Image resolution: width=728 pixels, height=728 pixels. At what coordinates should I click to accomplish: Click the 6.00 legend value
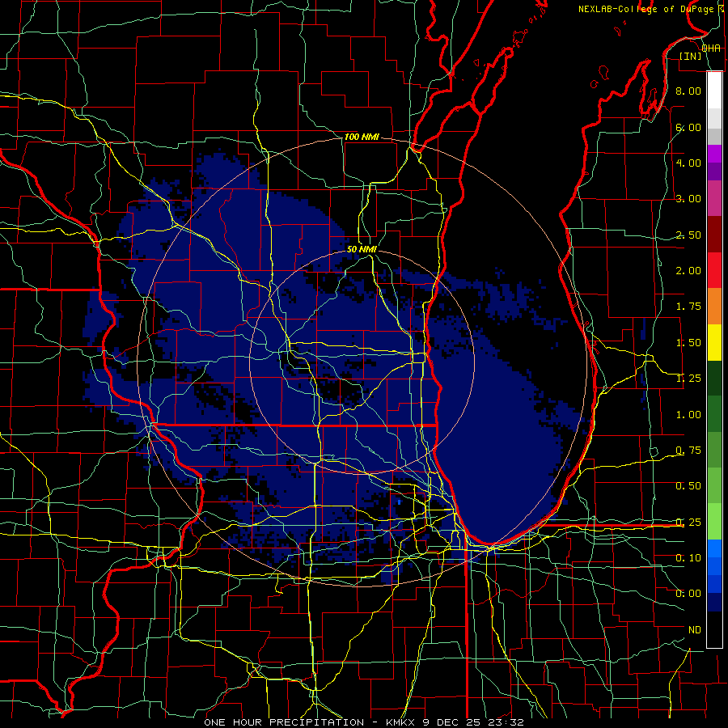tap(688, 127)
